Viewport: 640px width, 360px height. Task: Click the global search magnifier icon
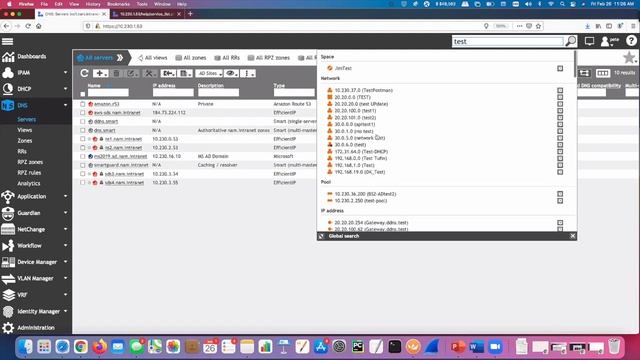[571, 41]
